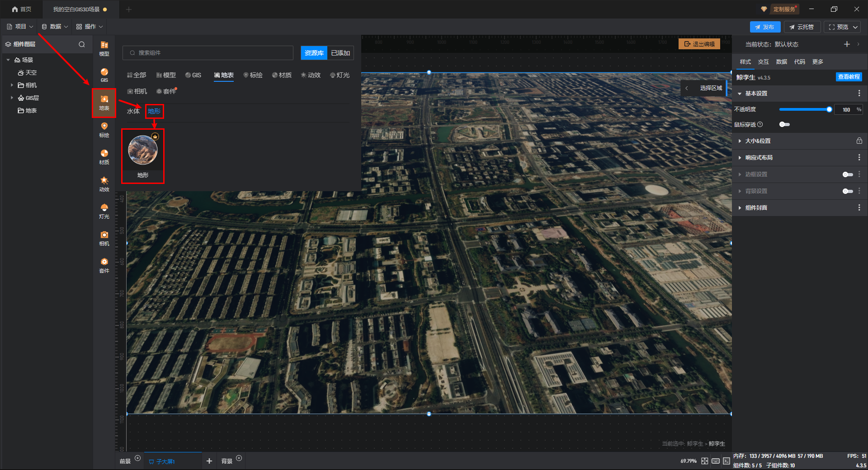
Task: Click the fit-to-screen icon in status bar
Action: tap(705, 461)
